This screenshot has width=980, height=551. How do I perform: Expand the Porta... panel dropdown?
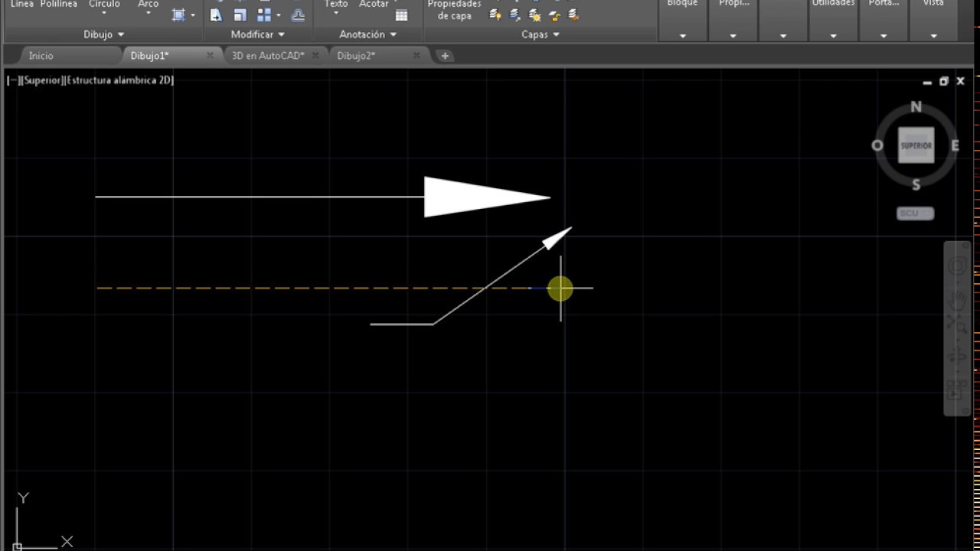pos(884,36)
